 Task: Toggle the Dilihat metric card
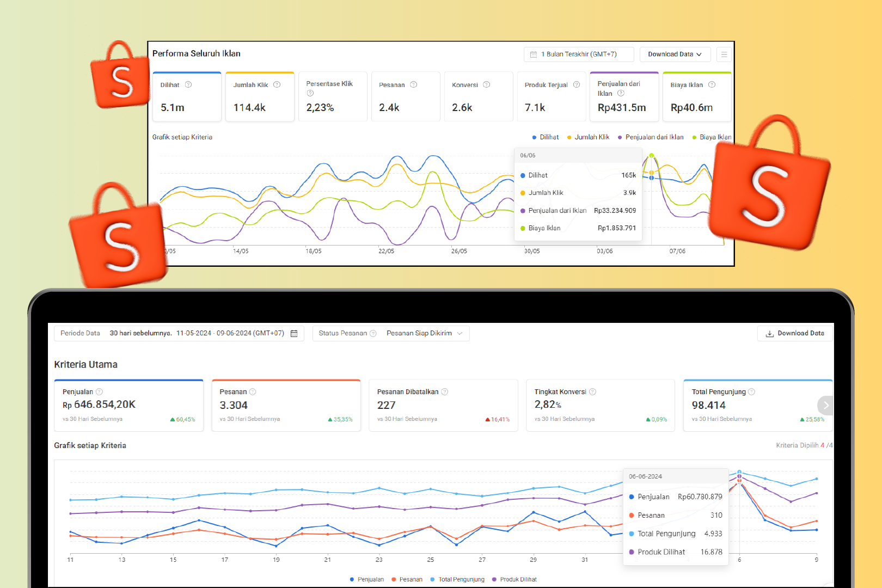click(x=187, y=96)
